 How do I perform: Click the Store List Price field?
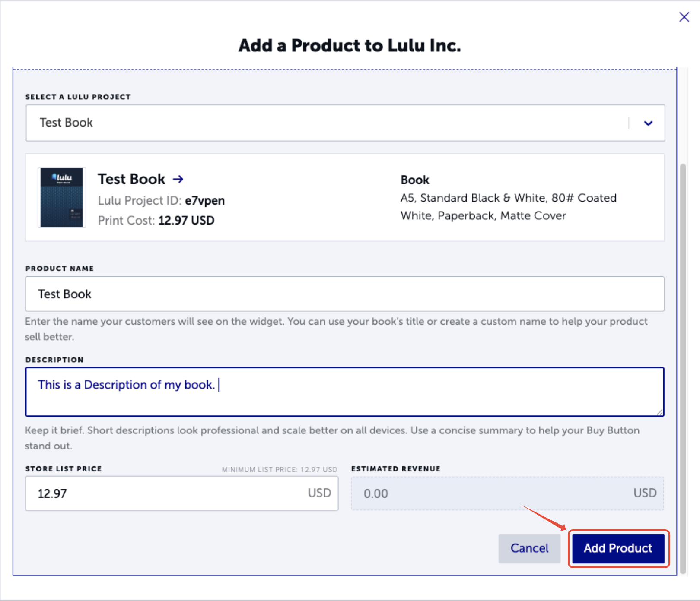point(181,493)
